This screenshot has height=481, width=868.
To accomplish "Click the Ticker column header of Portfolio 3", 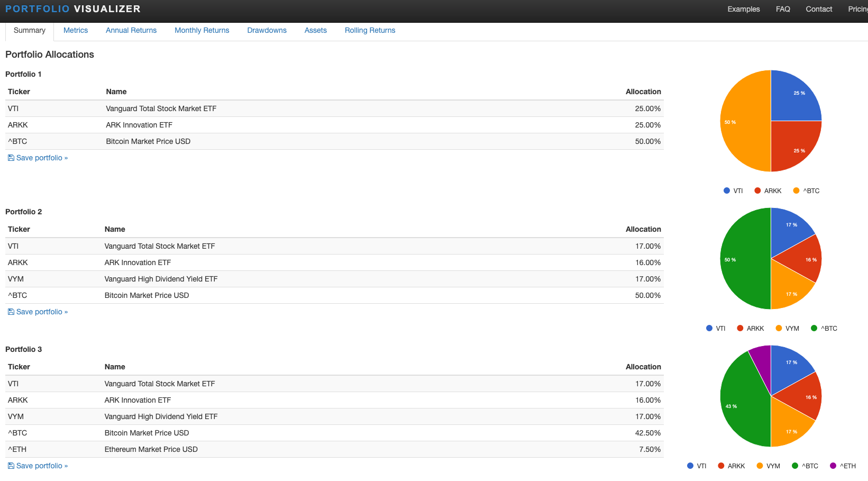I will click(19, 367).
